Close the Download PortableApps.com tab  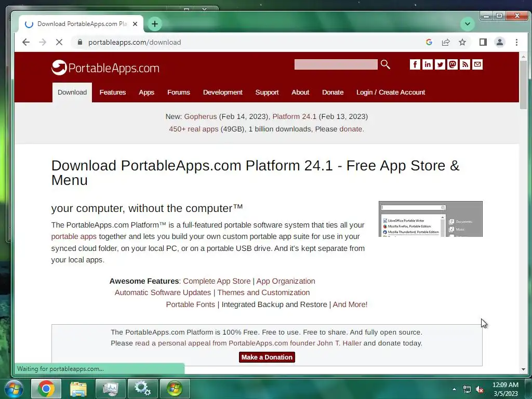(x=135, y=24)
